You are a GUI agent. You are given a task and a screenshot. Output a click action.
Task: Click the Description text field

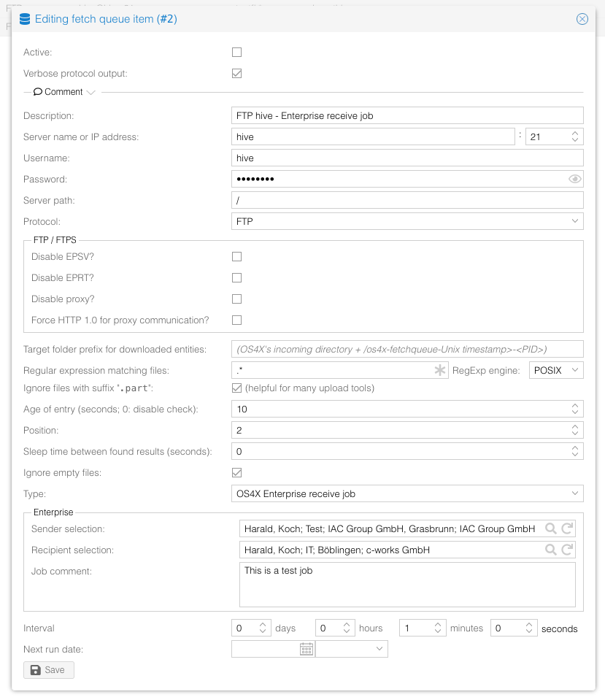[407, 115]
